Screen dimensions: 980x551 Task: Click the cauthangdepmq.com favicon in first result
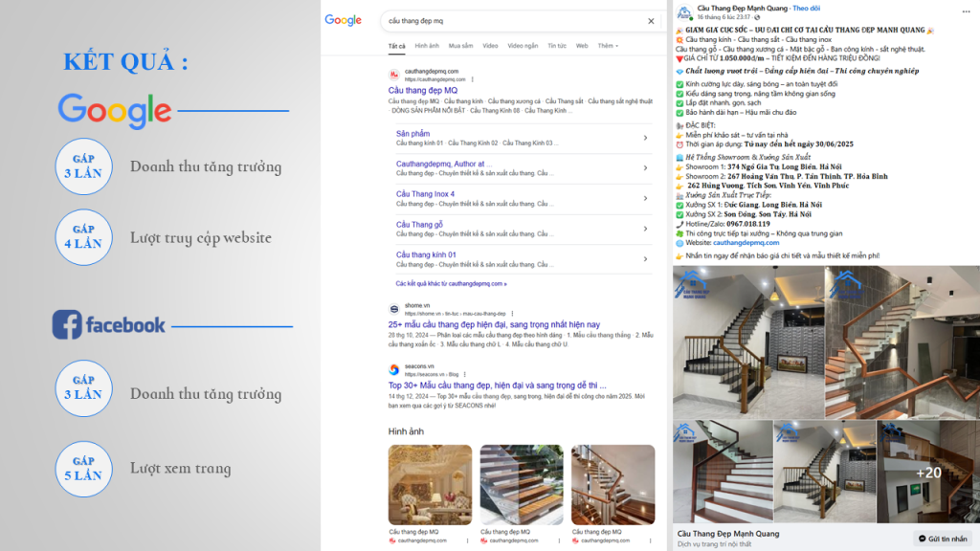pos(394,75)
